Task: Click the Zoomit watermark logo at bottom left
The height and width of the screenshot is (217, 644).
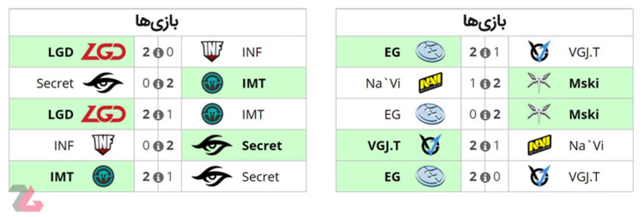Action: pyautogui.click(x=27, y=199)
